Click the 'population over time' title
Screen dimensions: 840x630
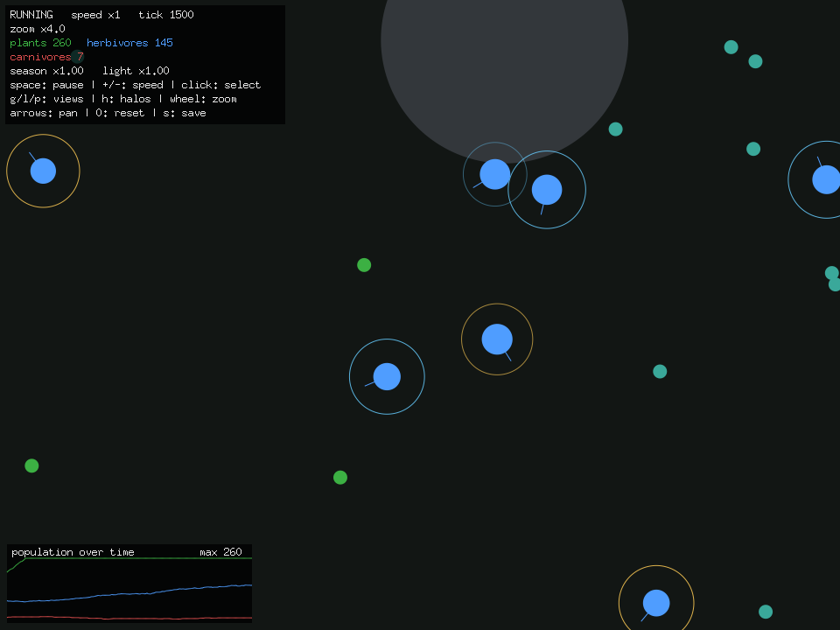[x=73, y=552]
